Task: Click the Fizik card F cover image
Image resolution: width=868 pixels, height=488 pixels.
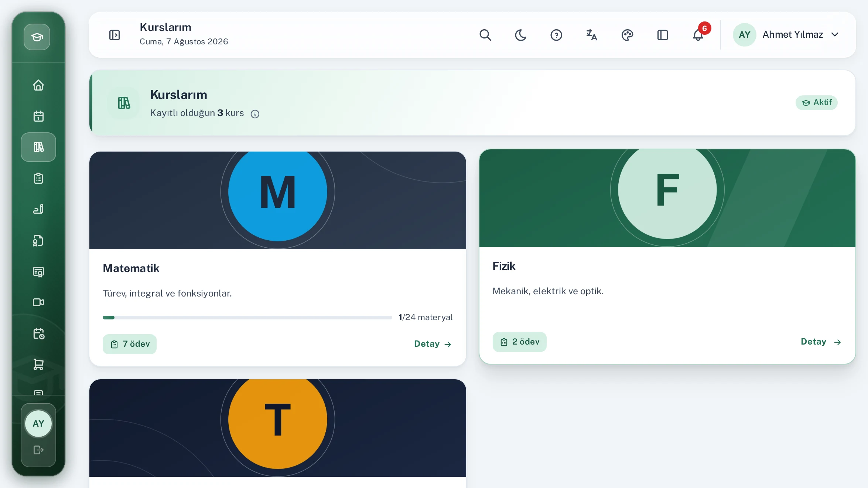Action: pos(667,198)
